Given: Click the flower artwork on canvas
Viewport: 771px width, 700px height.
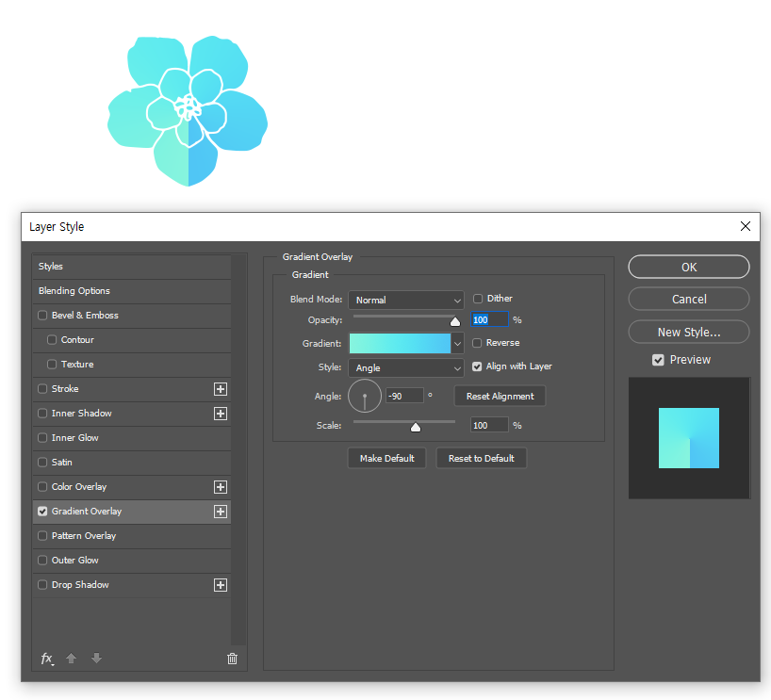Looking at the screenshot, I should point(188,110).
